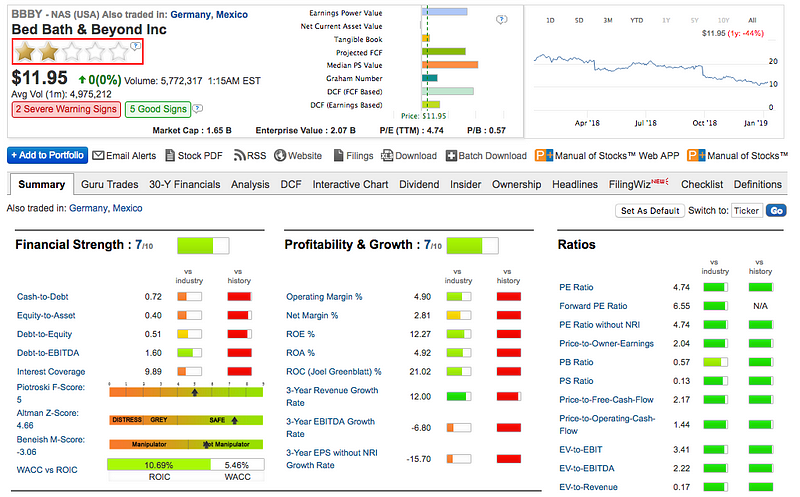Open the Checklist tab
Image resolution: width=800 pixels, height=497 pixels.
(x=702, y=184)
